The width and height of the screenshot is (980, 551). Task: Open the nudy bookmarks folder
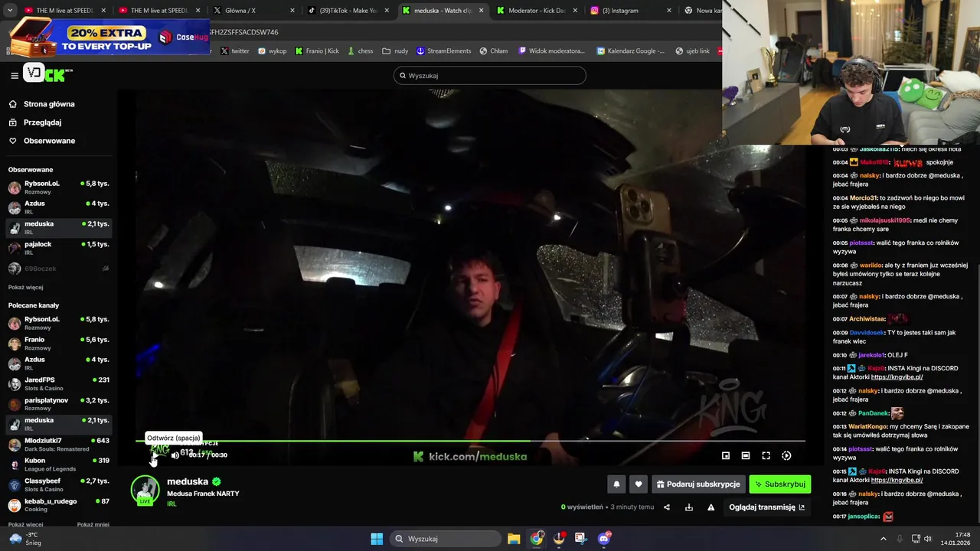pos(395,51)
